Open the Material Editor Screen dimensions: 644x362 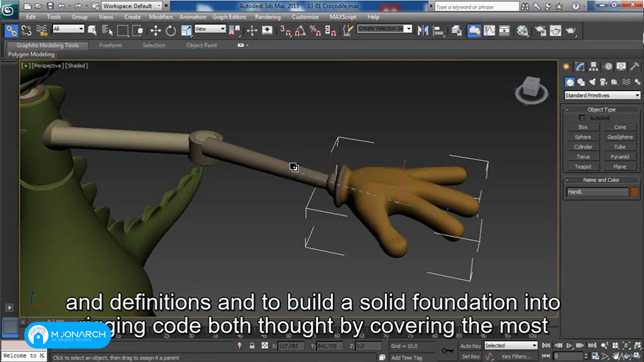point(523,30)
